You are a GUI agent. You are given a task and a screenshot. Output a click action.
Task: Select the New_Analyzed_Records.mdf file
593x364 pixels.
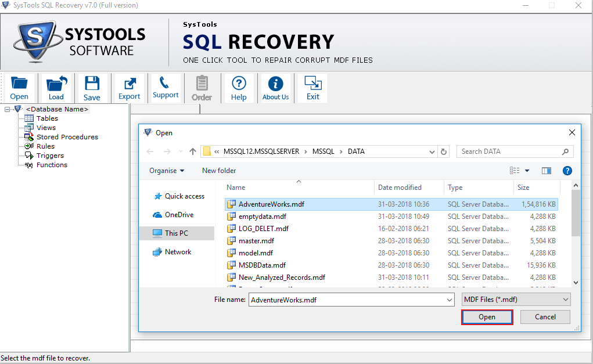[x=391, y=277]
